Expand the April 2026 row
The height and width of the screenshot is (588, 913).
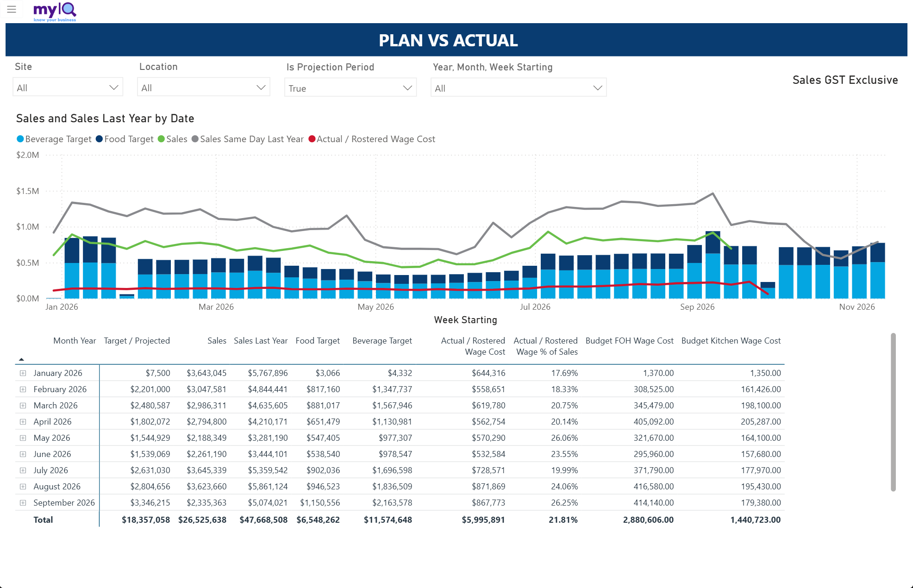pos(23,422)
